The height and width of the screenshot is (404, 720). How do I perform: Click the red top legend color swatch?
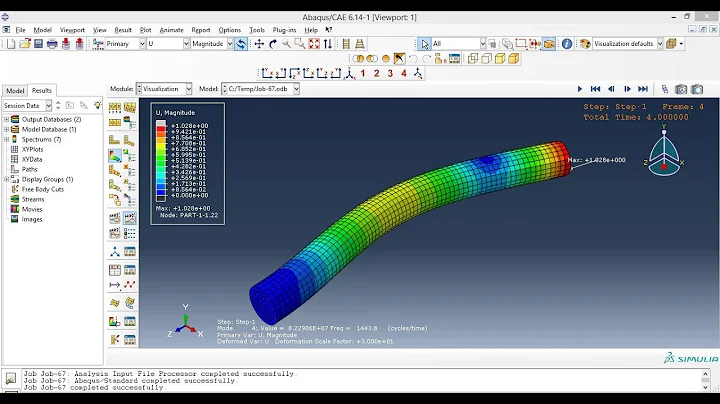161,129
